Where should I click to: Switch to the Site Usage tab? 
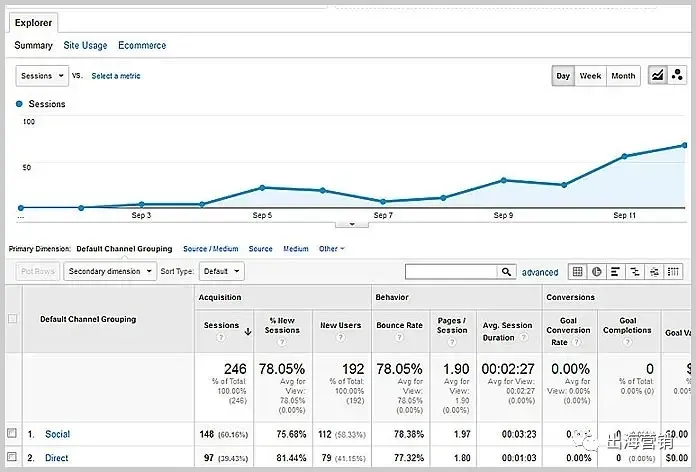click(x=85, y=45)
